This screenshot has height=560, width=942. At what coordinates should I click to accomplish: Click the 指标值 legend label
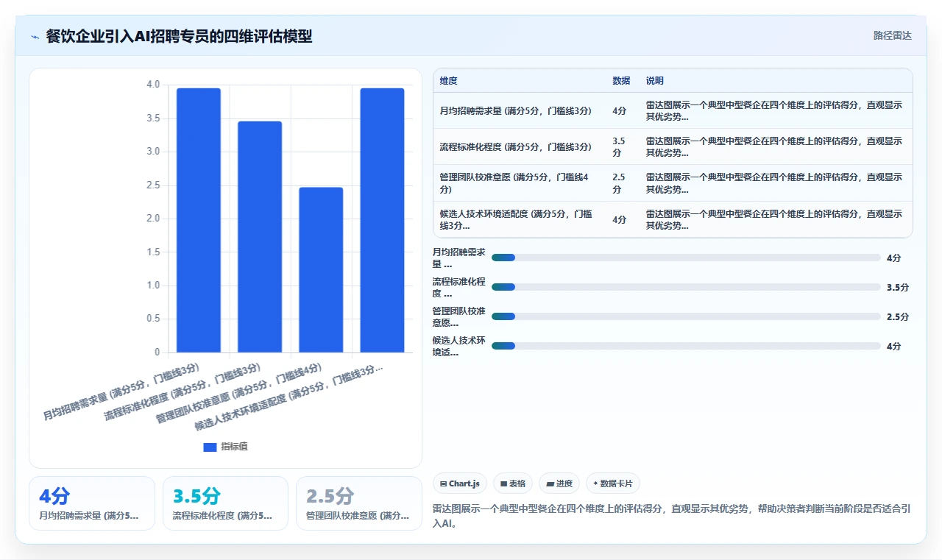point(234,447)
